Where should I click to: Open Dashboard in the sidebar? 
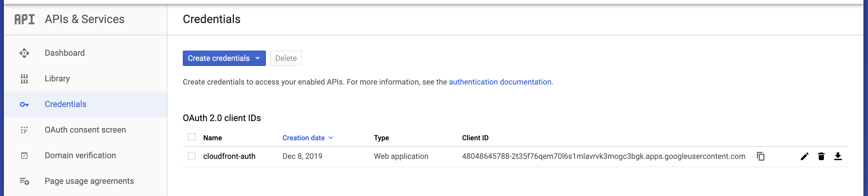click(x=86, y=53)
